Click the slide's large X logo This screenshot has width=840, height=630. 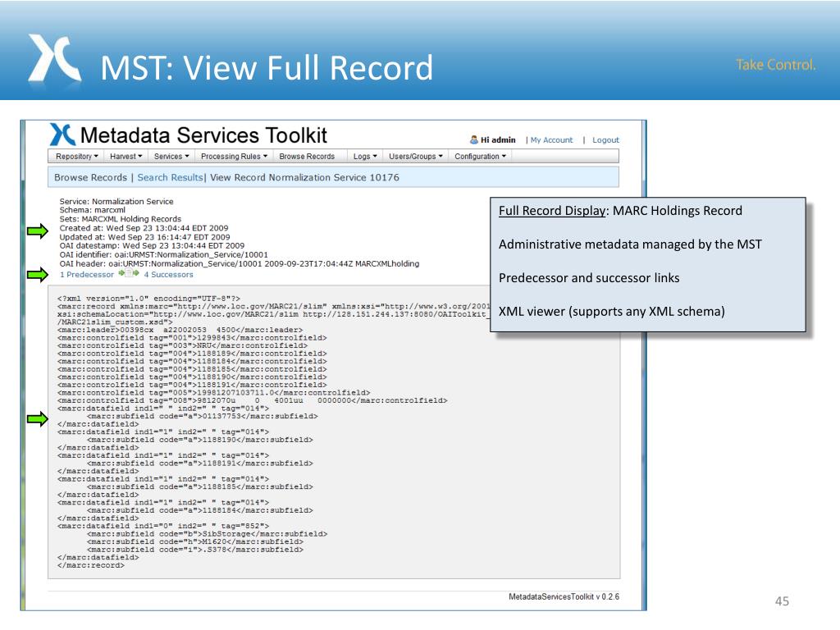[x=55, y=58]
